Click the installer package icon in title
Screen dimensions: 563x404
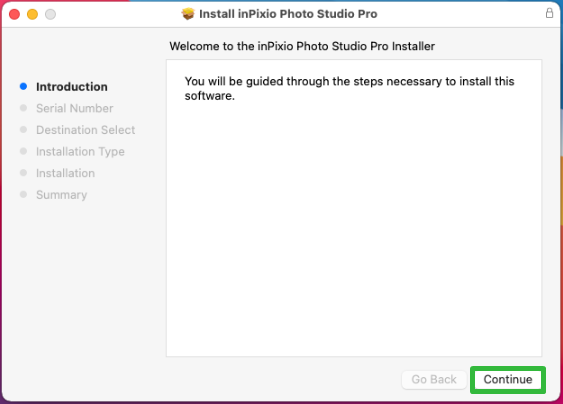(188, 14)
